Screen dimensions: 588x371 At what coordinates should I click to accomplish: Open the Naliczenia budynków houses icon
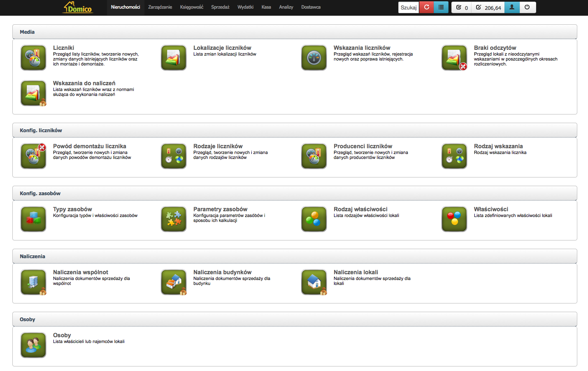point(174,282)
